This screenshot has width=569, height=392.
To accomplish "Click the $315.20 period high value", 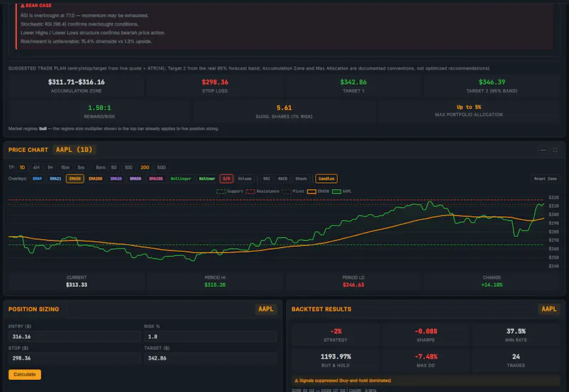I will [x=215, y=285].
